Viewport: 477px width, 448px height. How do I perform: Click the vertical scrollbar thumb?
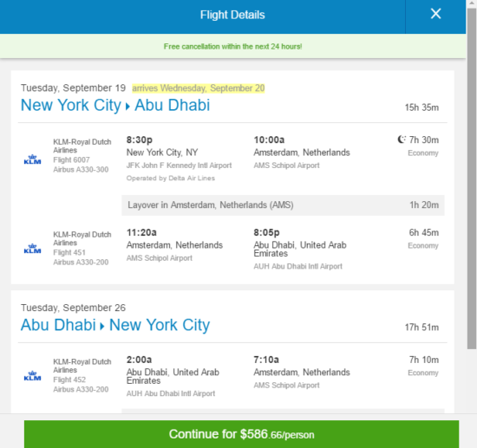tap(472, 179)
